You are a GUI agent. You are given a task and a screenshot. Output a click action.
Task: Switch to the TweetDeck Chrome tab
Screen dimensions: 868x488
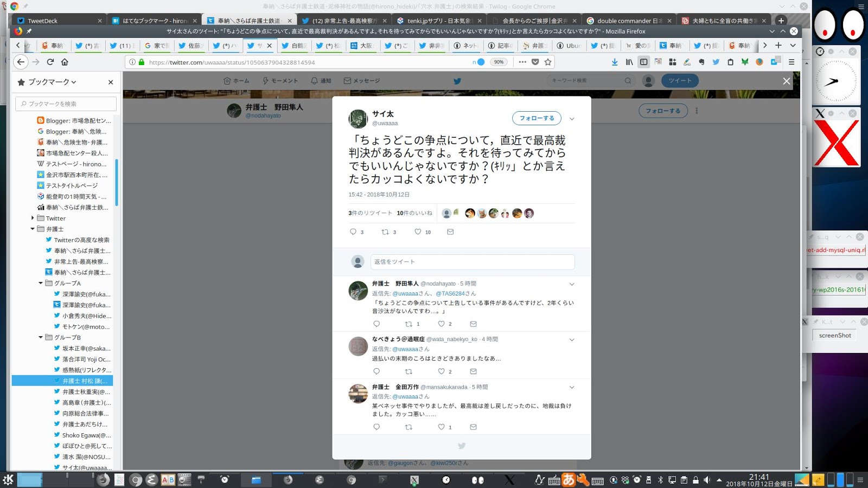pos(59,21)
